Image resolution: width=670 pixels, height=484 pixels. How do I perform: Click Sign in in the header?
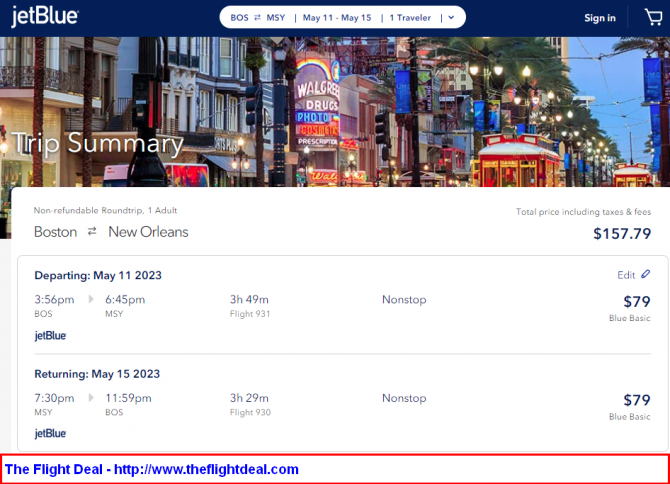(x=599, y=18)
